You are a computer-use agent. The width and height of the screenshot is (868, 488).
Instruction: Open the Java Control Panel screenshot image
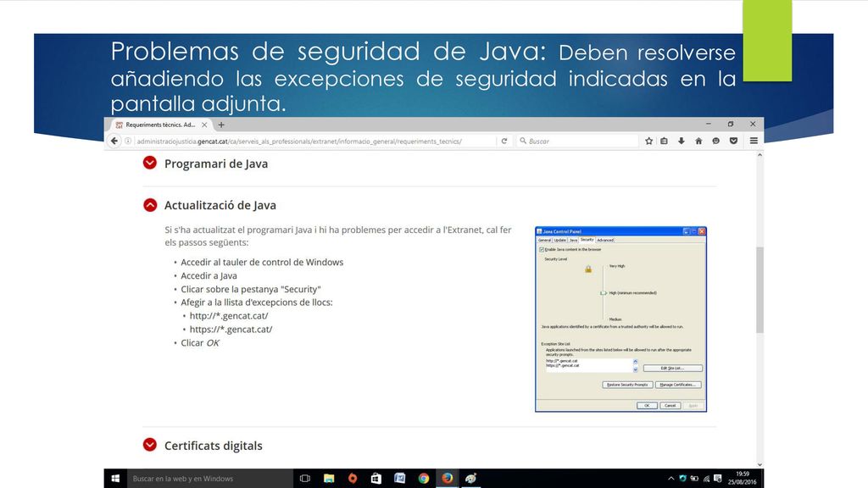620,319
